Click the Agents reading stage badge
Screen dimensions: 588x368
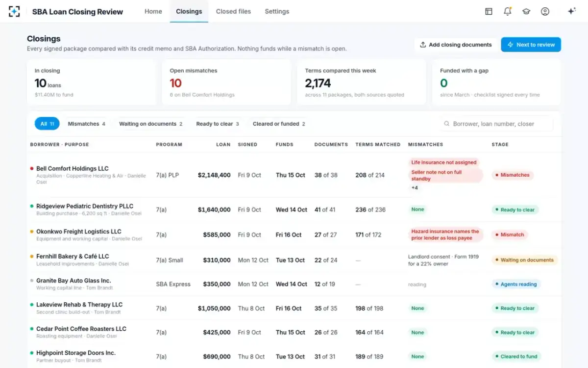pyautogui.click(x=516, y=284)
